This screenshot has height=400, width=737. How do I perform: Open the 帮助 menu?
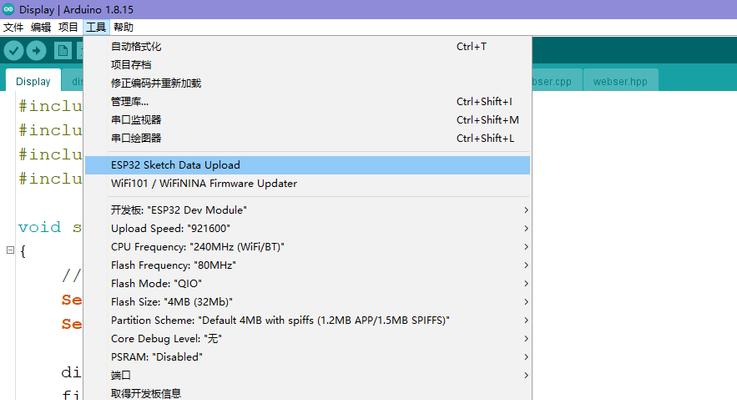click(x=123, y=27)
